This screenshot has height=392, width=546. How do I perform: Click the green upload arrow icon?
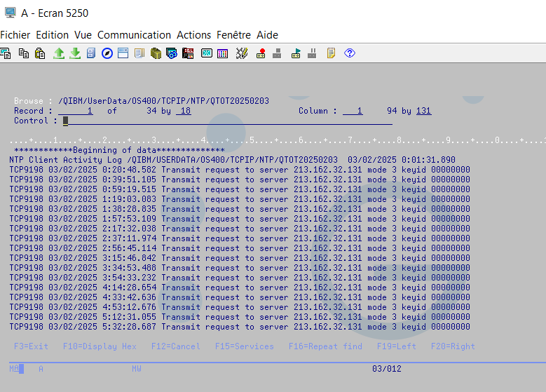click(x=59, y=53)
